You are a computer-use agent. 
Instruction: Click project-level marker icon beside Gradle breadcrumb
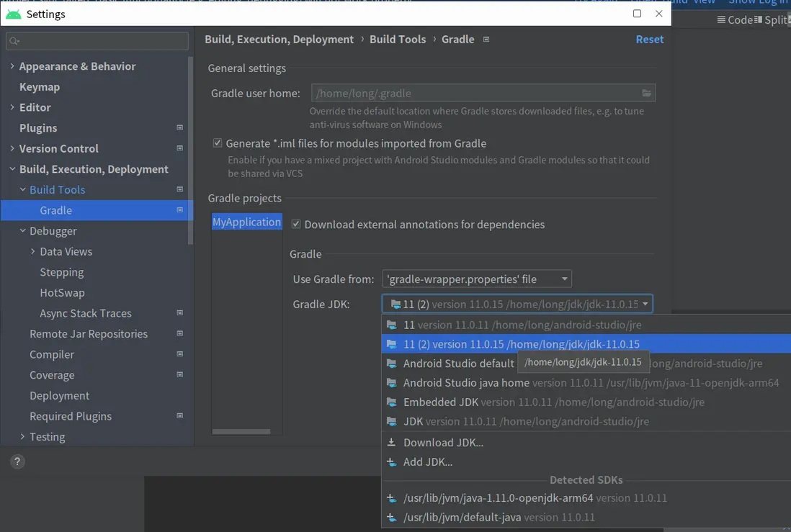point(486,40)
